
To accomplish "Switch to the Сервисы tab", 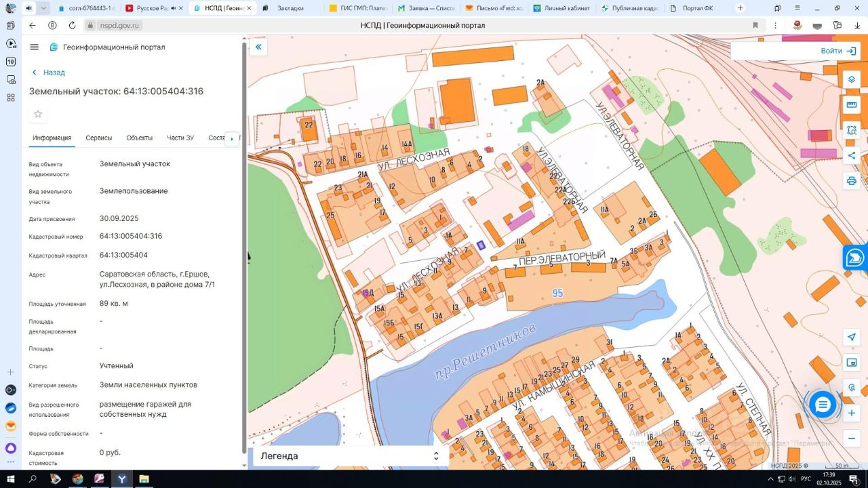I will click(x=99, y=138).
